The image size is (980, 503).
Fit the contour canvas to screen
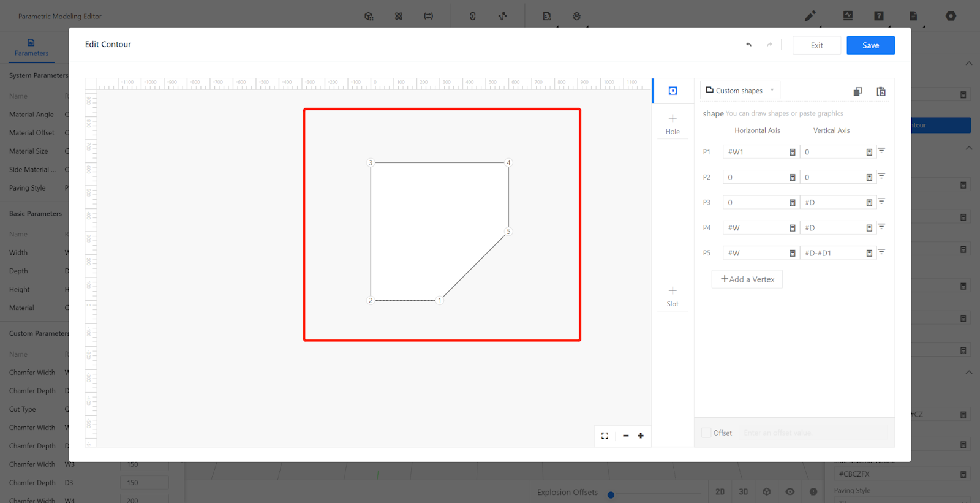click(x=605, y=436)
